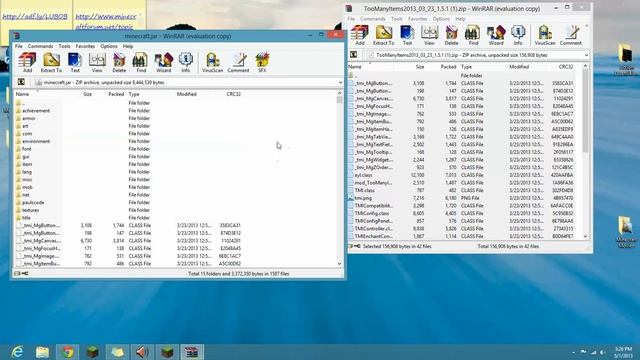The image size is (640, 360).
Task: Click Comment icon in minecraft.jar window
Action: click(x=238, y=62)
